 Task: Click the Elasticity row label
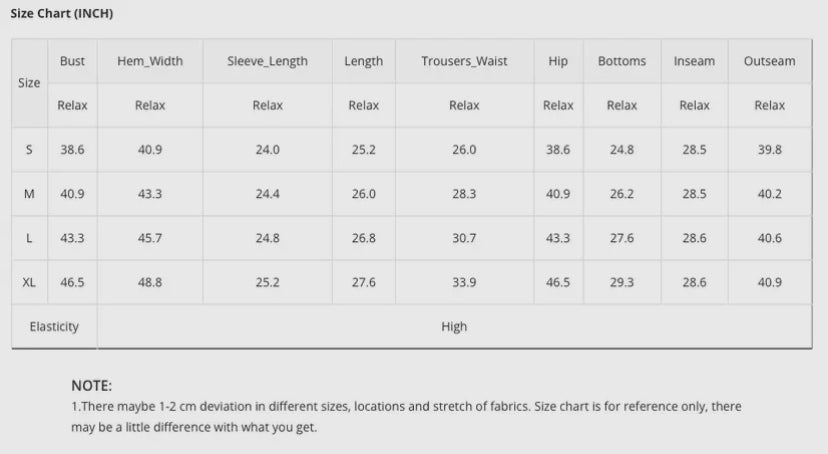tap(54, 327)
